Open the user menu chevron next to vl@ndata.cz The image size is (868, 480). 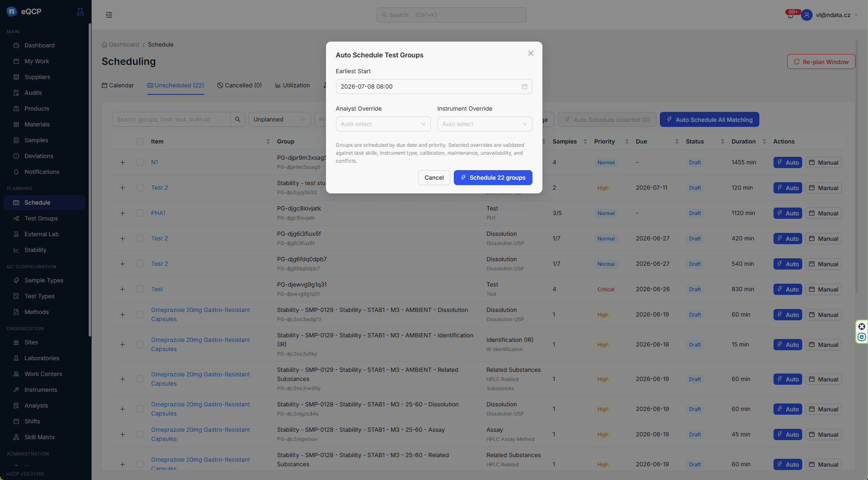point(856,15)
